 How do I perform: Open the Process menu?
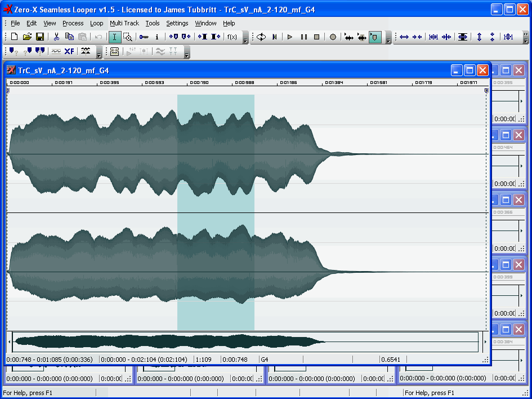click(x=73, y=23)
